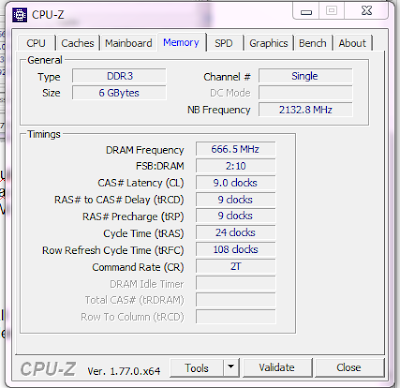Click the empty Row To Column field
The image size is (400, 388).
click(235, 317)
